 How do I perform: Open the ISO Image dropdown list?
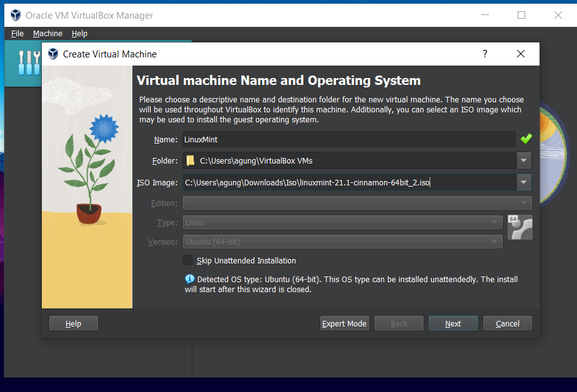click(x=523, y=182)
